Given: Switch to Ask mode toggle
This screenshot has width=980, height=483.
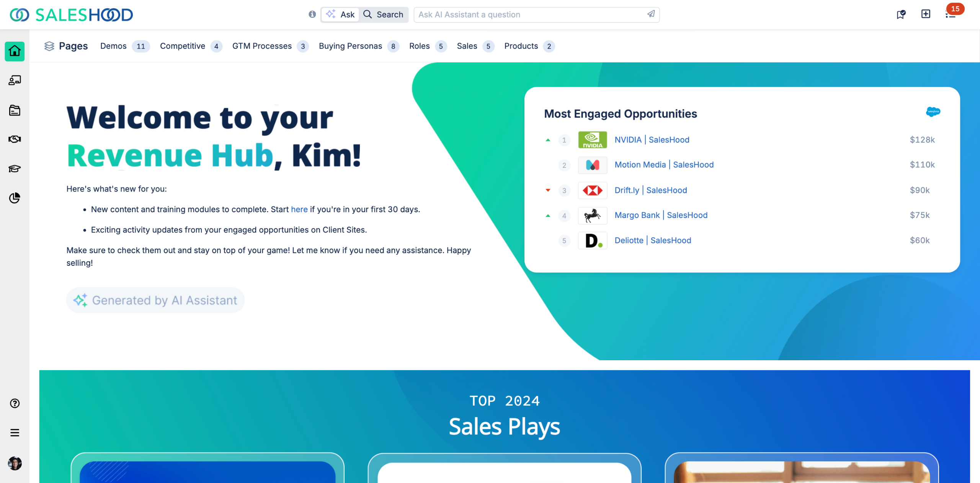Looking at the screenshot, I should click(340, 15).
